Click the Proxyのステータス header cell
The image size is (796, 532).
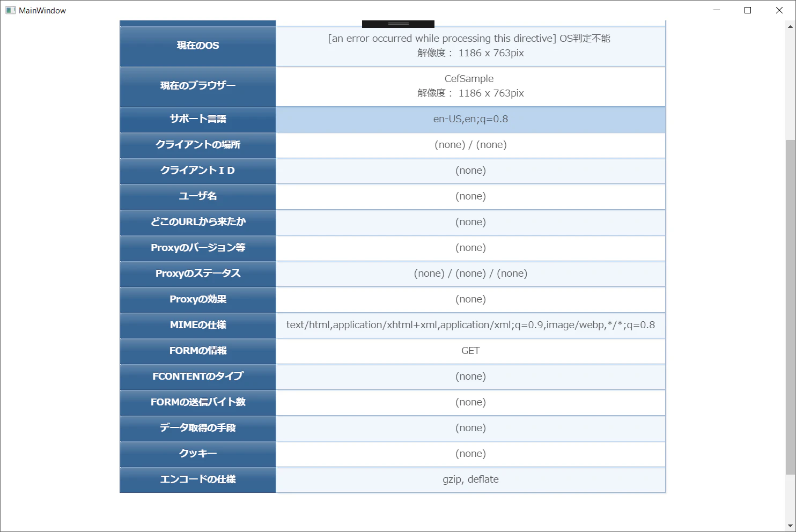[198, 274]
